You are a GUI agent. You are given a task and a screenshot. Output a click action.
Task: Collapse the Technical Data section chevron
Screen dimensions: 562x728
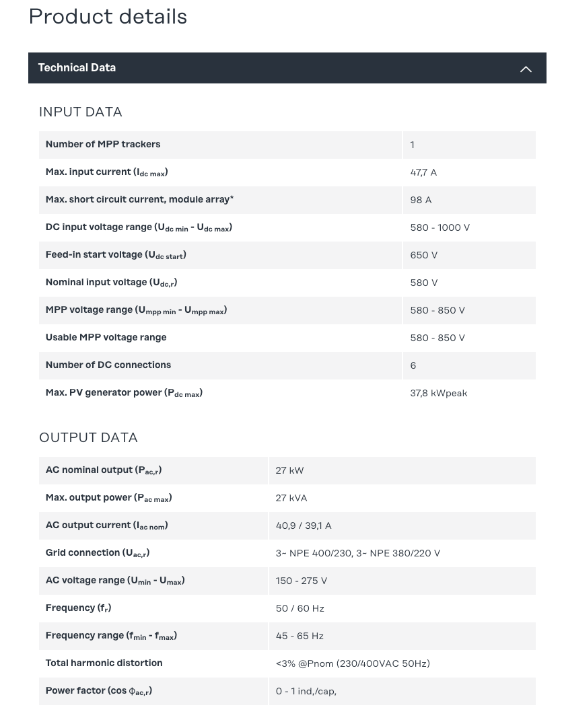pyautogui.click(x=526, y=69)
